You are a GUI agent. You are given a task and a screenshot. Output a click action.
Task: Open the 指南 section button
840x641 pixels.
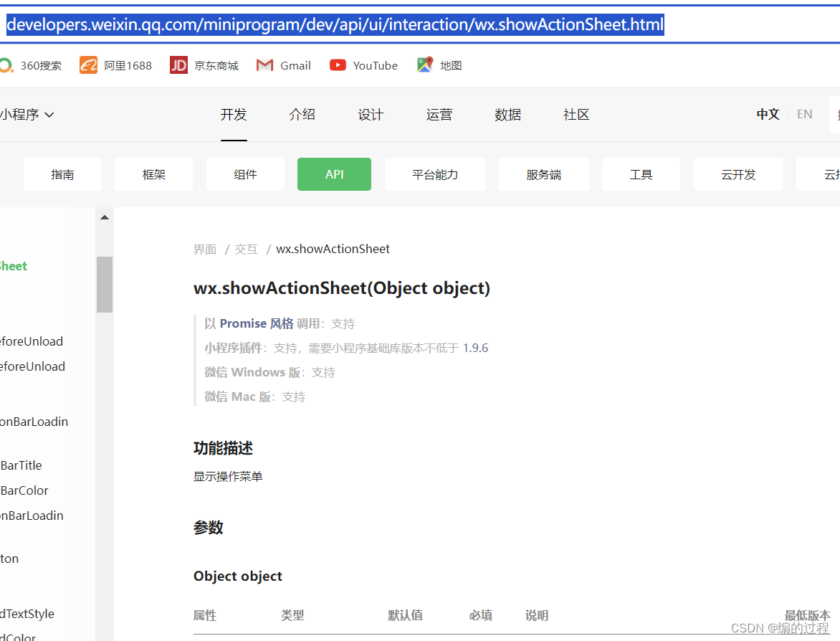[62, 174]
